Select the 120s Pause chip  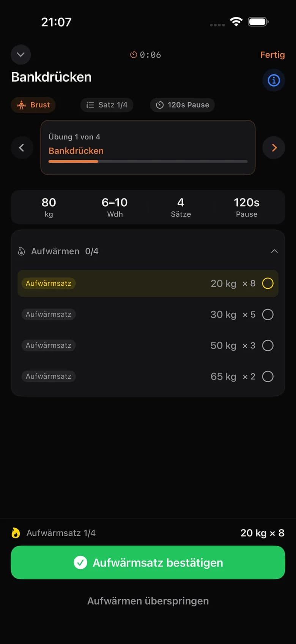183,105
